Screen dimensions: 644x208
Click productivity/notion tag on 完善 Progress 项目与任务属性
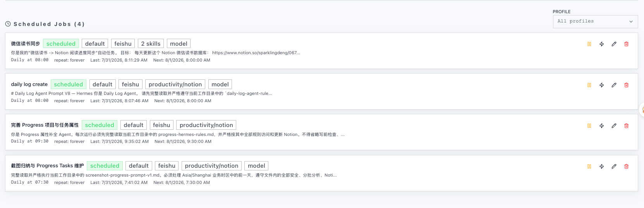point(206,125)
